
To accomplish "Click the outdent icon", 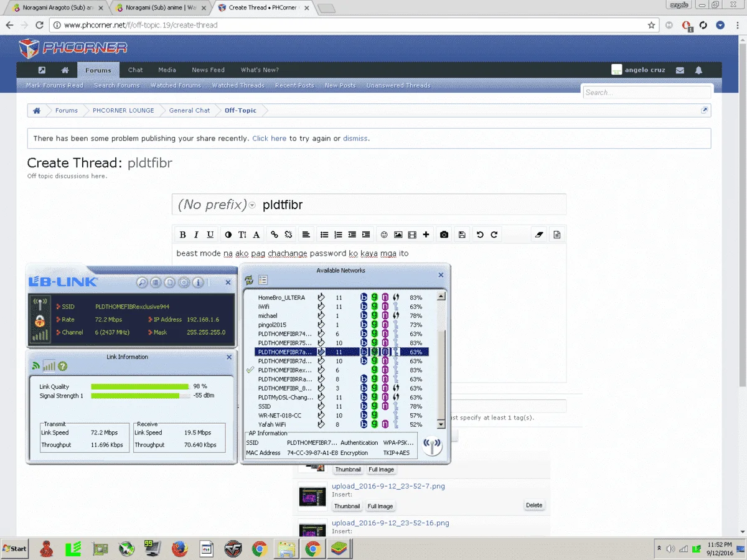I will pyautogui.click(x=352, y=235).
